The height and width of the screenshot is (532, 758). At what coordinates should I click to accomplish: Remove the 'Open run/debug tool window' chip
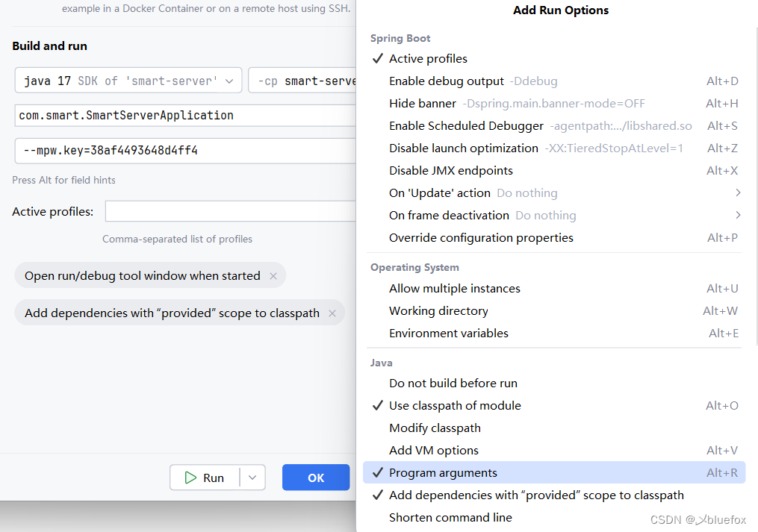click(x=273, y=276)
